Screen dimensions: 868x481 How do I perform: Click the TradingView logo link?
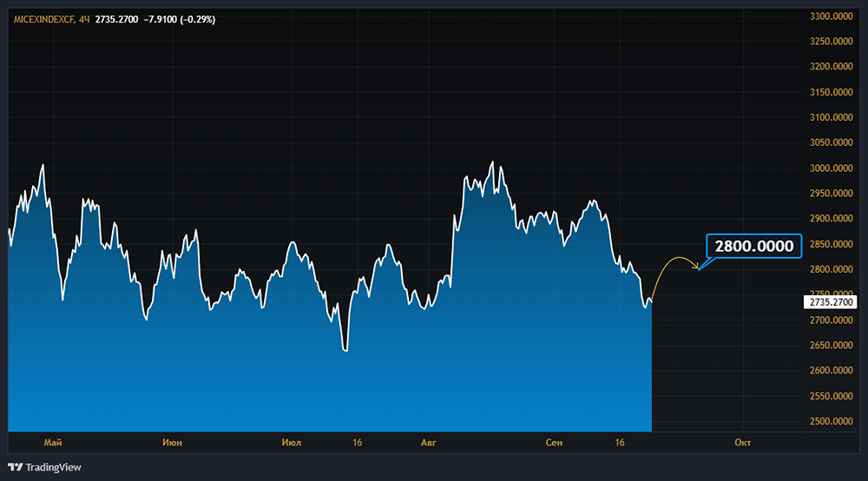(44, 467)
